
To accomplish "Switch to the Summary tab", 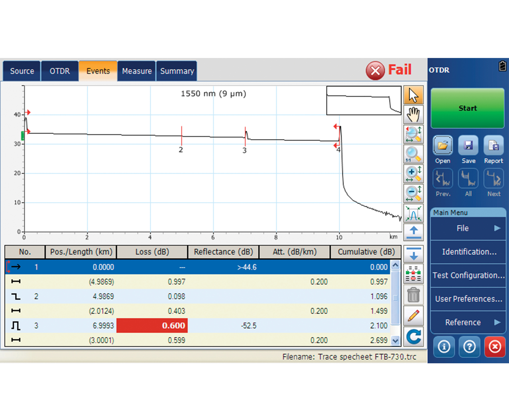I will click(177, 71).
